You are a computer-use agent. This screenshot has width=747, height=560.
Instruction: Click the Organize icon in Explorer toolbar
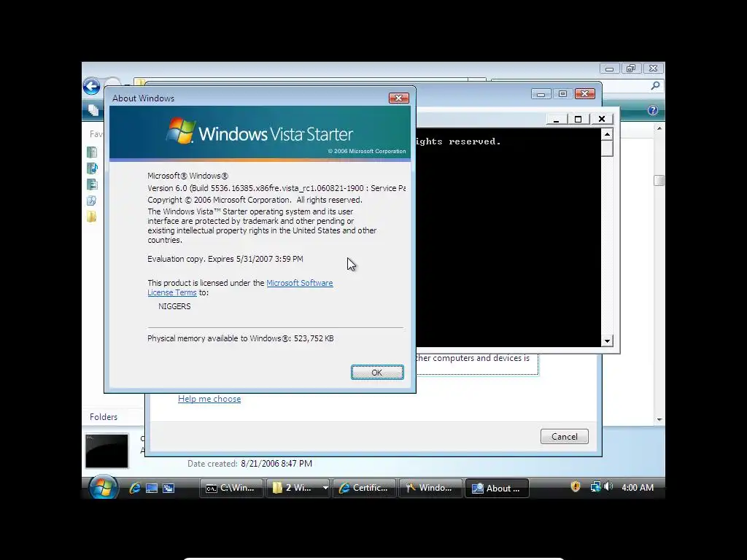coord(93,110)
